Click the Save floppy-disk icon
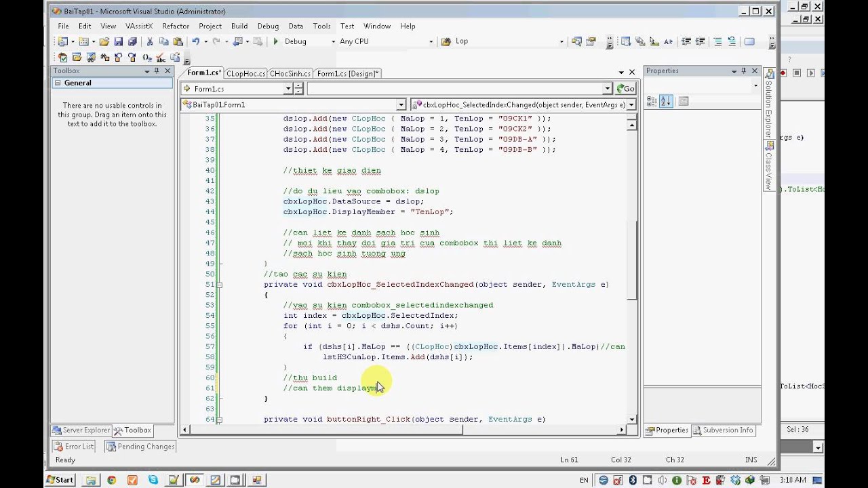 118,41
